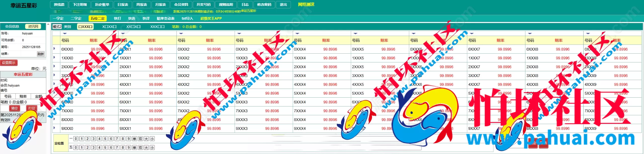Image resolution: width=644 pixels, height=154 pixels.
Task: Click the column arrow above the 0XXX4 column
Action: pos(297,33)
